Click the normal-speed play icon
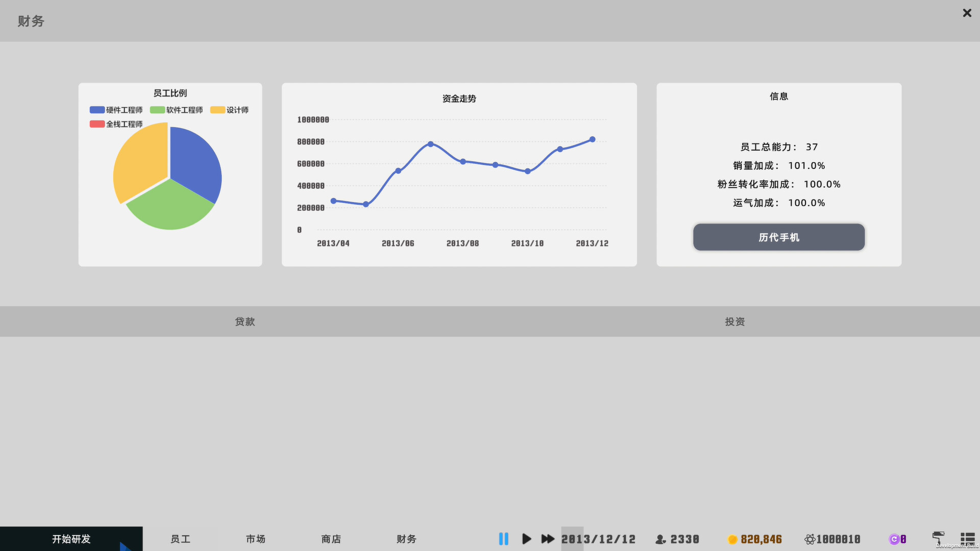Image resolution: width=980 pixels, height=551 pixels. [526, 539]
